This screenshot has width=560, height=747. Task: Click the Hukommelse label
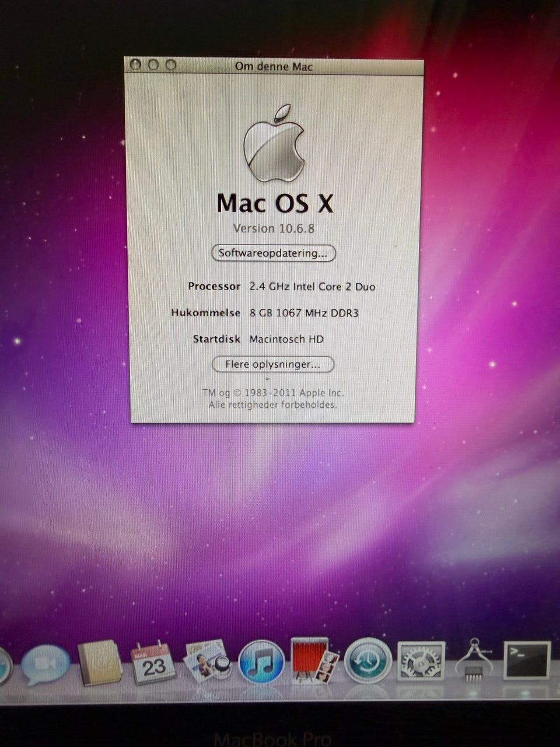(x=205, y=313)
